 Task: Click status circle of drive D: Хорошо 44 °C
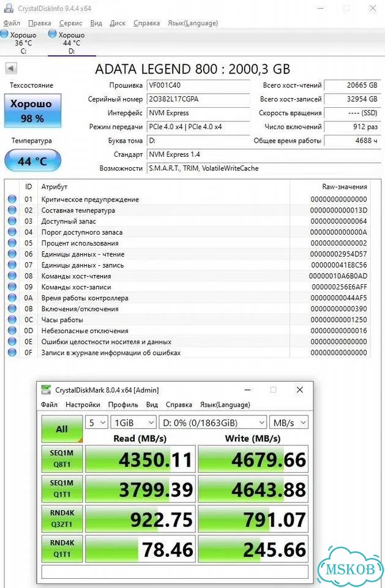(53, 34)
